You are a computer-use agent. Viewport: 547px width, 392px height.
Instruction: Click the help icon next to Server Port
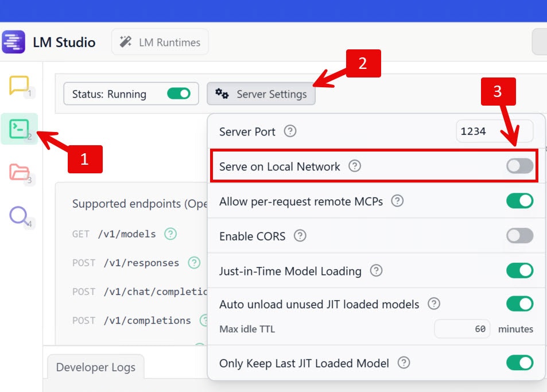[290, 131]
